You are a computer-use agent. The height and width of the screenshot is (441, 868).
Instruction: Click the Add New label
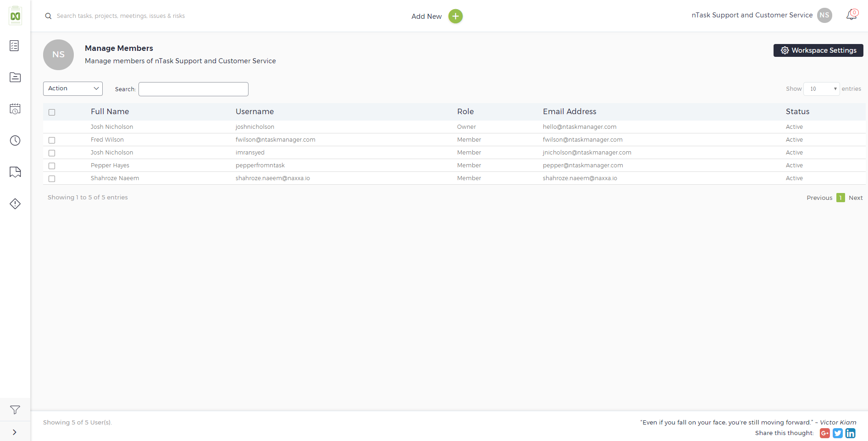click(426, 17)
